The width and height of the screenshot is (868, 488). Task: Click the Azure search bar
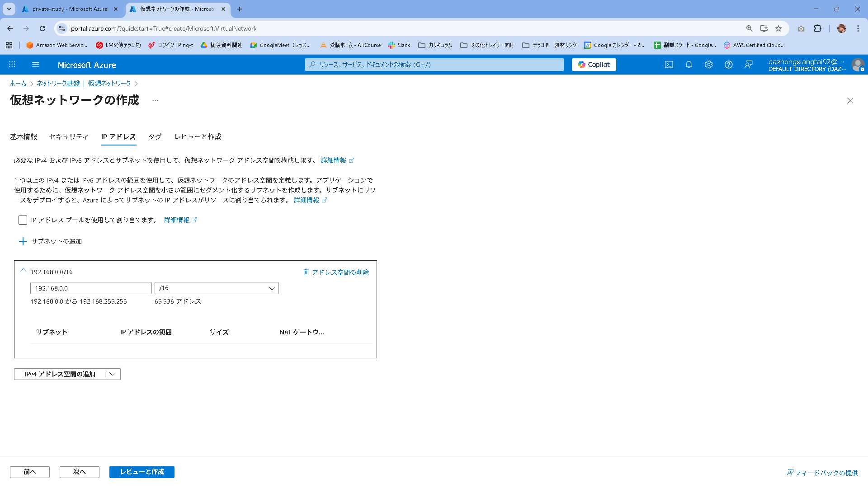(x=434, y=65)
